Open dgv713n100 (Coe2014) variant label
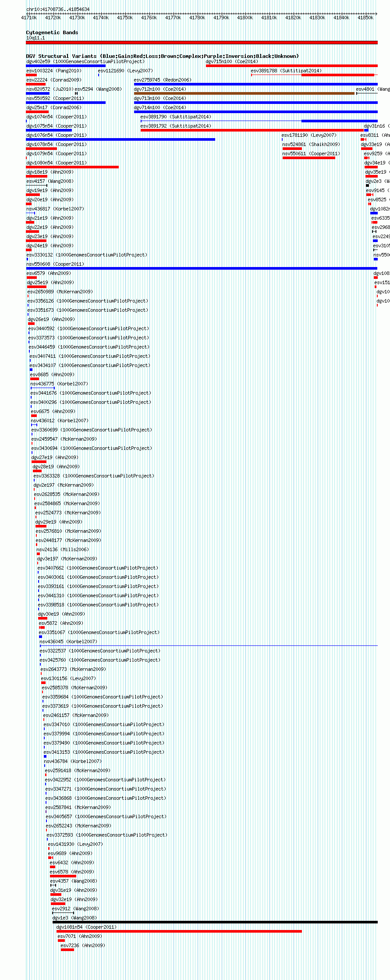Viewport: 390px width, 980px height. tap(160, 98)
